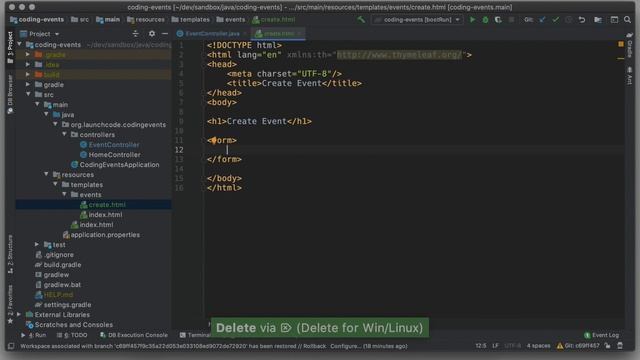This screenshot has height=360, width=640.
Task: Open the TODO tool window tab
Action: 72,335
